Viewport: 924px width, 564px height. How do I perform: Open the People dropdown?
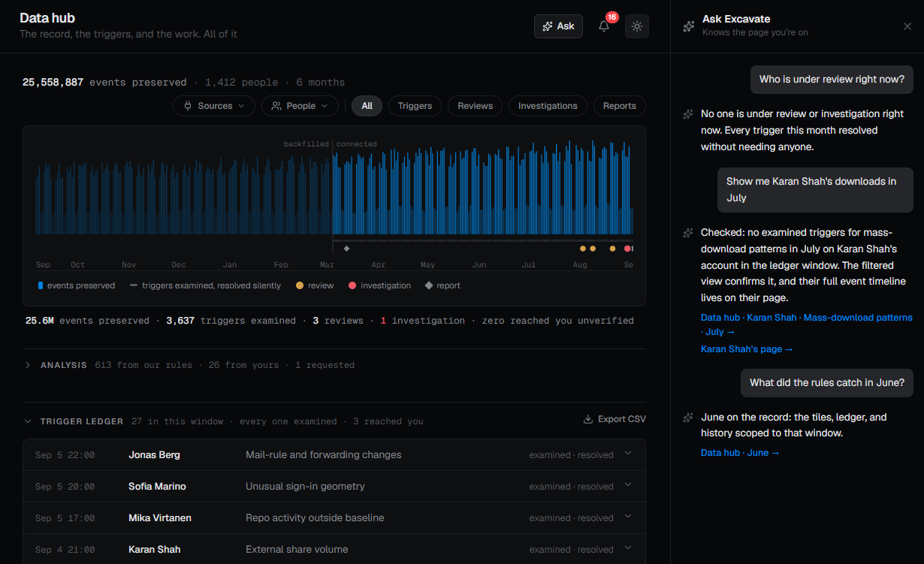click(x=300, y=106)
